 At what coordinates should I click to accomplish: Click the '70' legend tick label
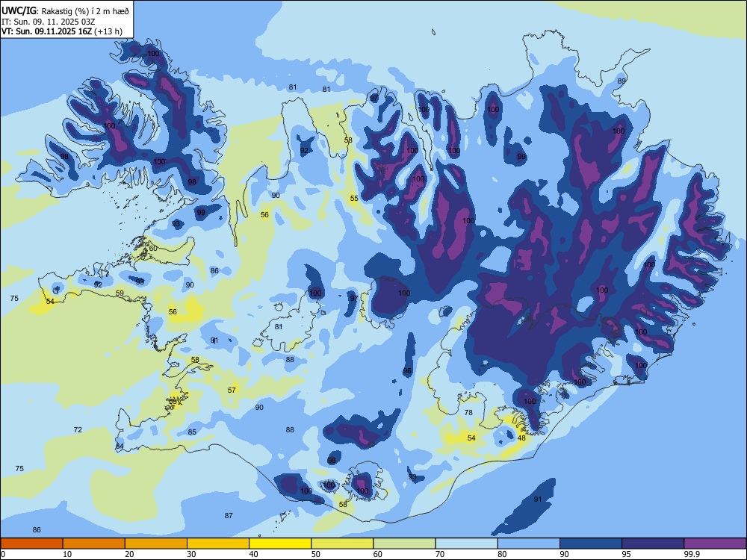pyautogui.click(x=440, y=554)
